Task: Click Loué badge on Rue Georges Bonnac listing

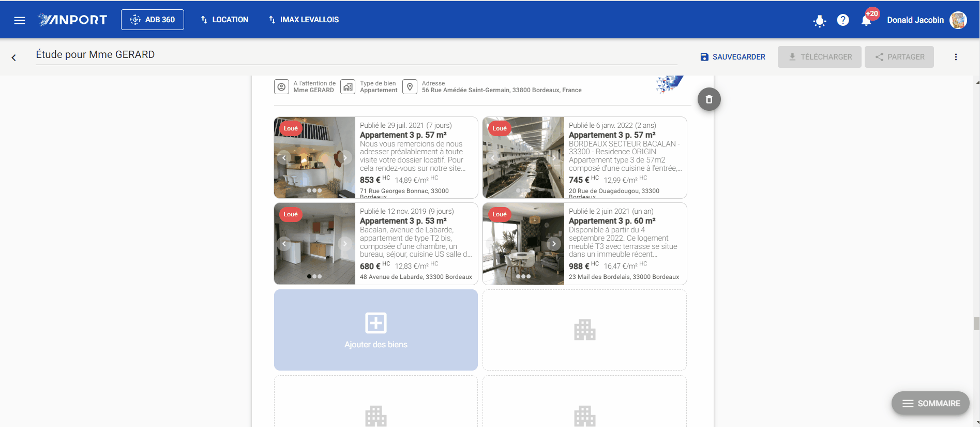Action: point(291,128)
